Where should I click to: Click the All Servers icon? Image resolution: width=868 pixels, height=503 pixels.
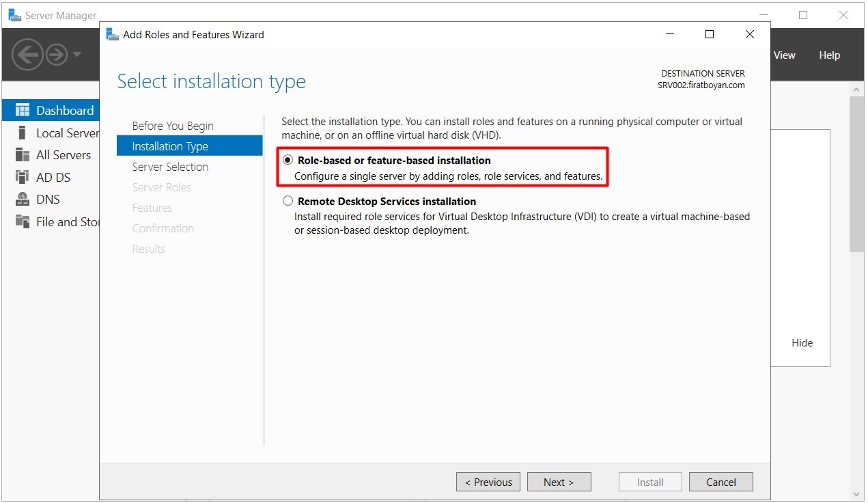[23, 155]
